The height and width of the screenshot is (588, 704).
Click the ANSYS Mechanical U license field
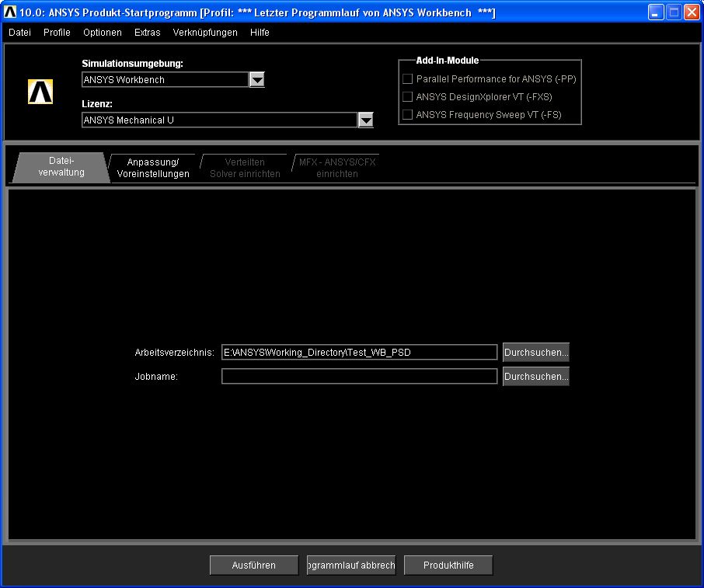(220, 120)
